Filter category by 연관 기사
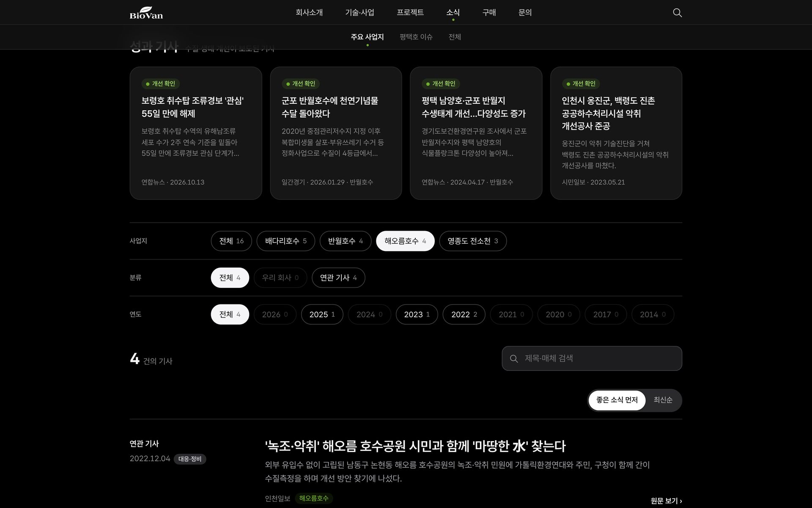The height and width of the screenshot is (508, 812). [x=338, y=278]
